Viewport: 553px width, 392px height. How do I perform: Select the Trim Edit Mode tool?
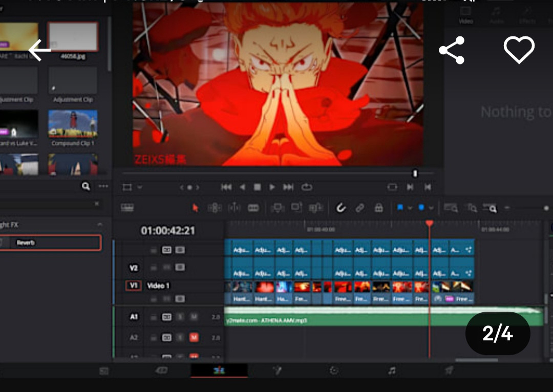click(x=215, y=208)
